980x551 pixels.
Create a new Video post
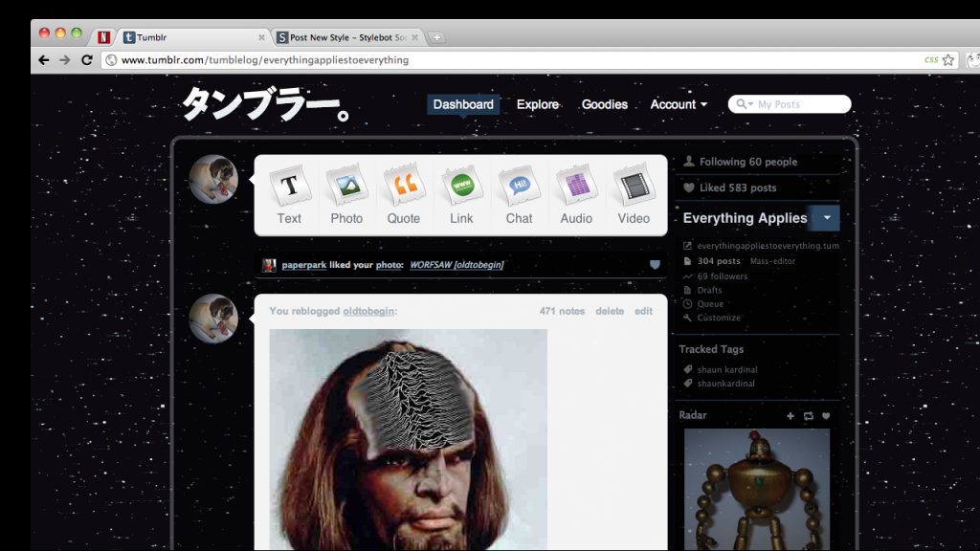pyautogui.click(x=634, y=194)
